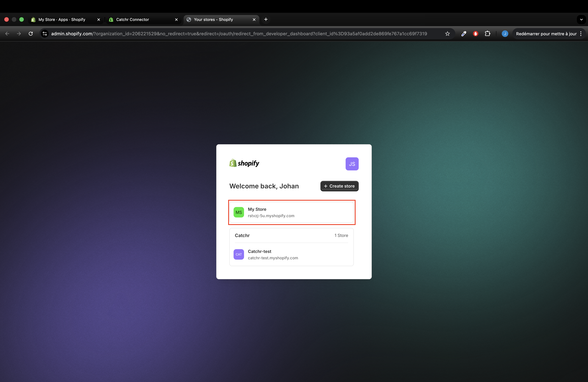Click the CAT store icon

click(x=239, y=254)
